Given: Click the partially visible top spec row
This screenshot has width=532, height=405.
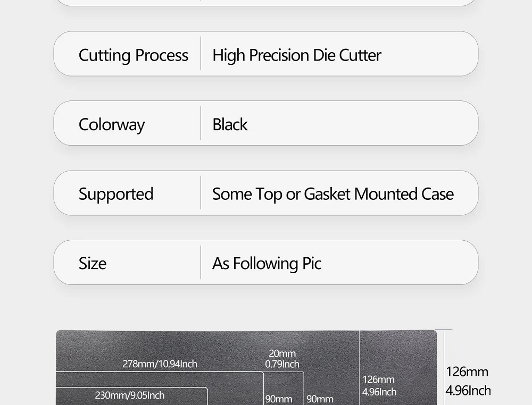Looking at the screenshot, I should tap(266, 3).
